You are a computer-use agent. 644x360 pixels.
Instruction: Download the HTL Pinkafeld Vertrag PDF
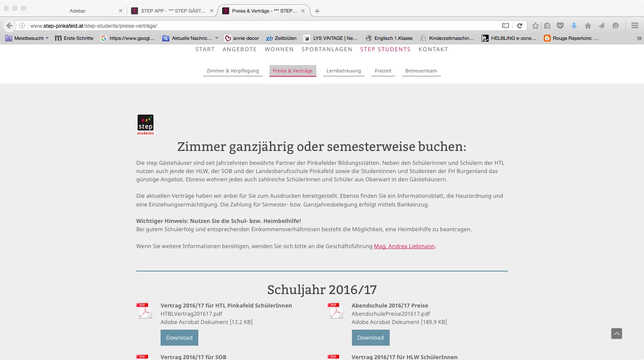tap(179, 337)
